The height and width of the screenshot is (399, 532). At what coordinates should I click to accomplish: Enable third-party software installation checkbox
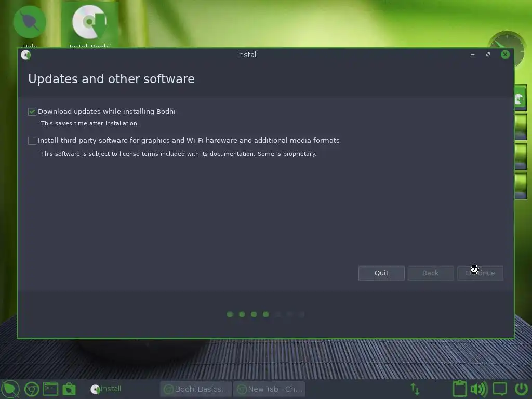32,140
